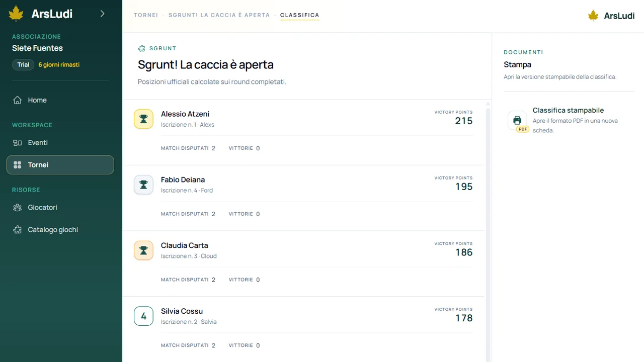Click the Trial badge under Siete Fuentes

(x=23, y=65)
